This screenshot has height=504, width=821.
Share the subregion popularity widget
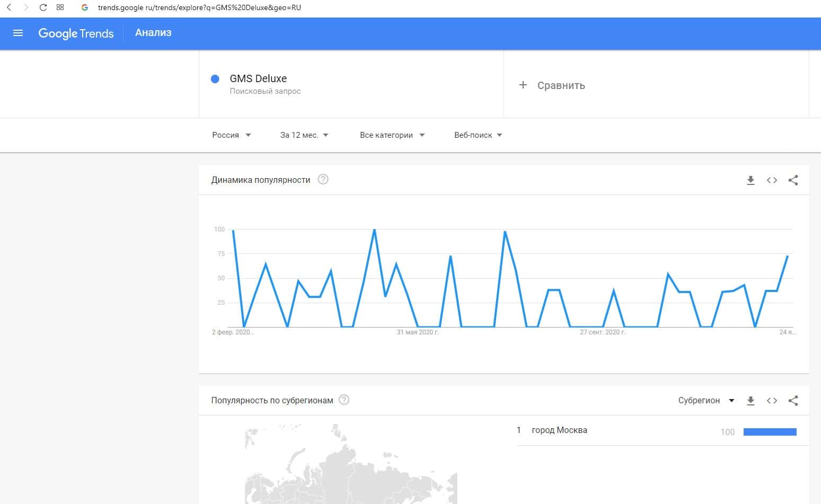click(x=793, y=401)
